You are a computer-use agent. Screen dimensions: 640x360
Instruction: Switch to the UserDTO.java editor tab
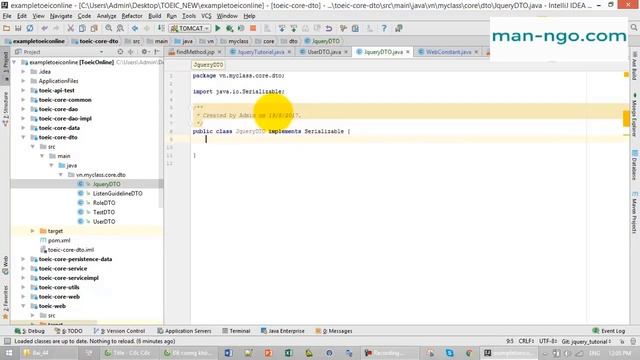324,52
